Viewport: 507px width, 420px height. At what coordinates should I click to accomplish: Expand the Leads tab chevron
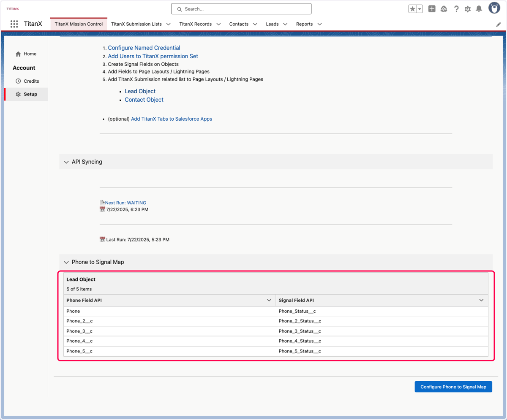tap(285, 24)
